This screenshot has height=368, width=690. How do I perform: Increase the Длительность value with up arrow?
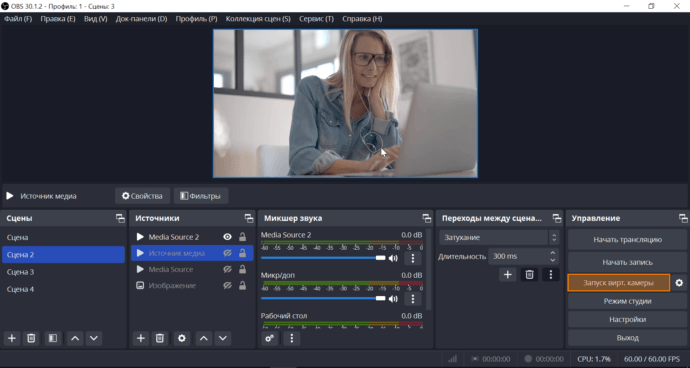(553, 253)
